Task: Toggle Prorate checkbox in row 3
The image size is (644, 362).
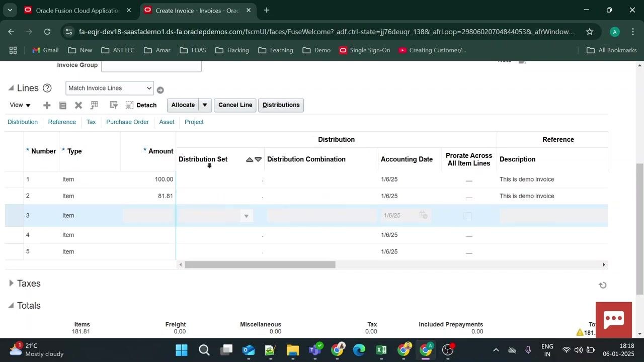Action: coord(467,216)
